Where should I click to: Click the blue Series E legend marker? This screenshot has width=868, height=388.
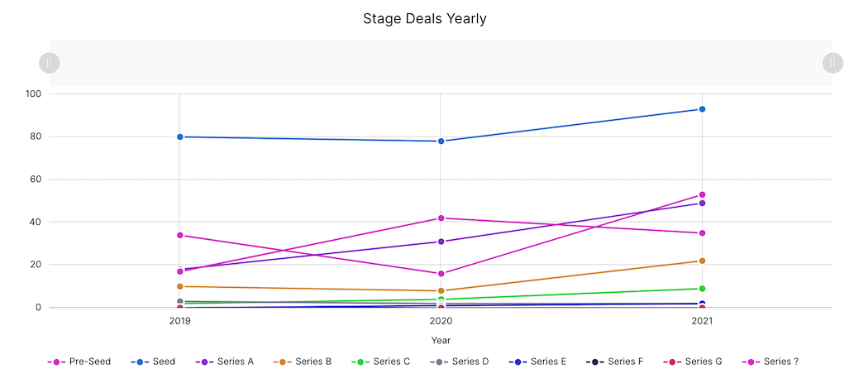(517, 362)
